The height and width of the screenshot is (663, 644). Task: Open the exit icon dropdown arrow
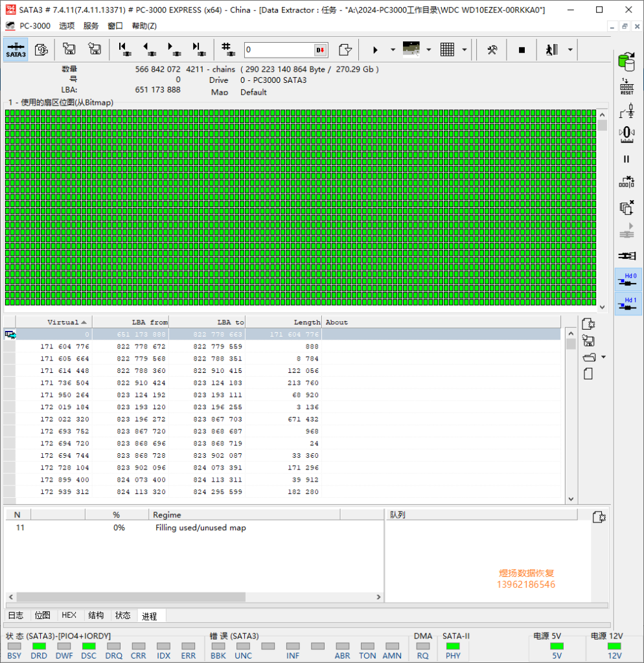pyautogui.click(x=569, y=50)
